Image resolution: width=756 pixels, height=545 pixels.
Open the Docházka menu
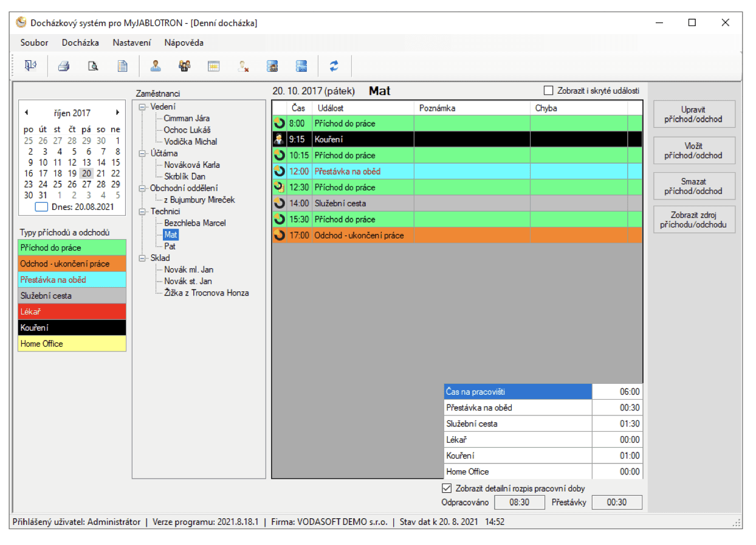click(x=80, y=43)
